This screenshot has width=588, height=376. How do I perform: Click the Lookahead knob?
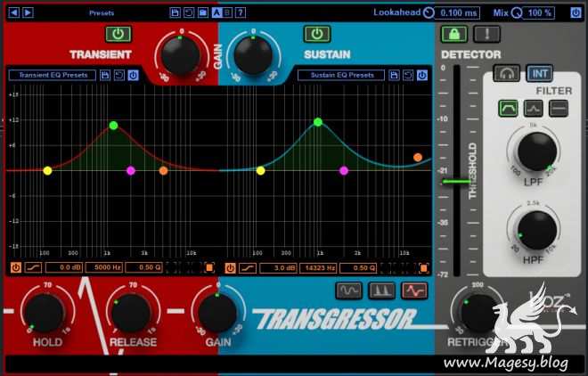coord(429,13)
